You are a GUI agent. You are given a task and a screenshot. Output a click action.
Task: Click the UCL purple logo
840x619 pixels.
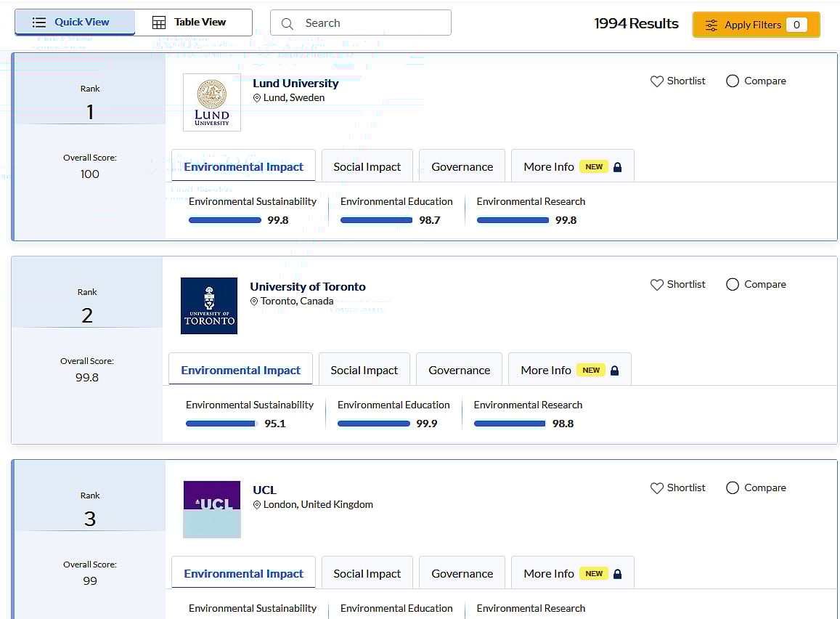pyautogui.click(x=211, y=509)
